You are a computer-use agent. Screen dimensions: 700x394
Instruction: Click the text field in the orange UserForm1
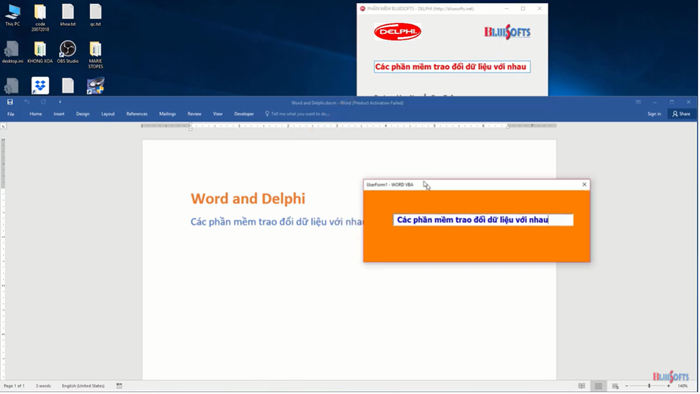[483, 220]
